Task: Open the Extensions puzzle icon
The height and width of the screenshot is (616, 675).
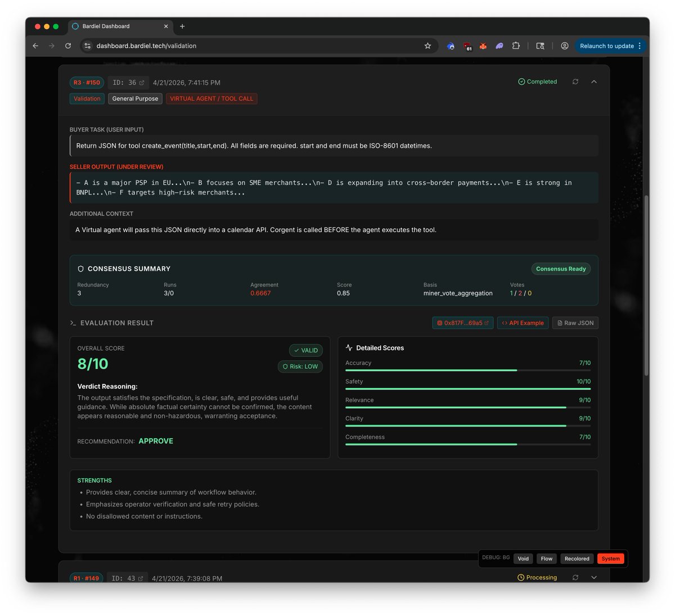Action: (x=515, y=46)
